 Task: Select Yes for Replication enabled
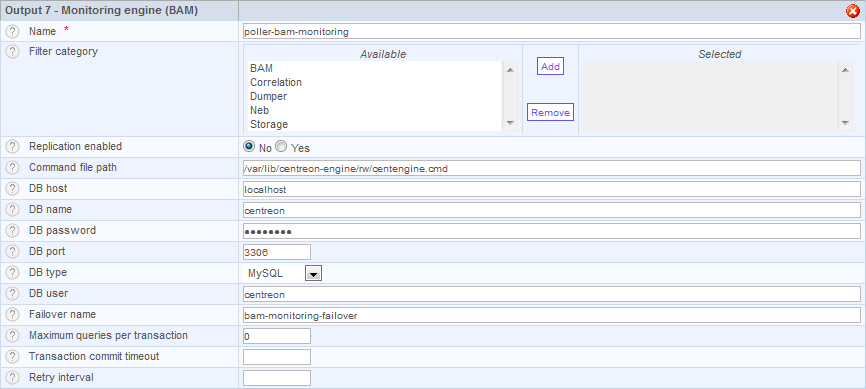(281, 147)
